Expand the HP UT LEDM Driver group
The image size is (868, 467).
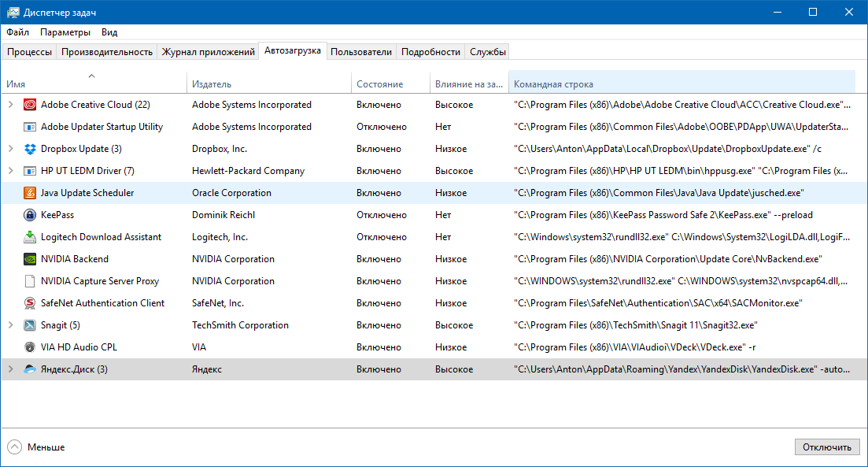10,171
